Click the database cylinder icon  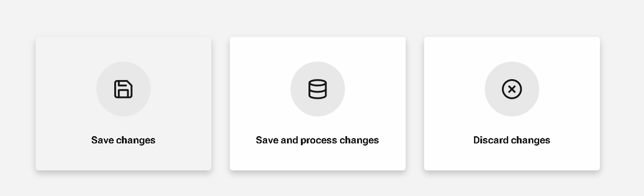pyautogui.click(x=318, y=89)
